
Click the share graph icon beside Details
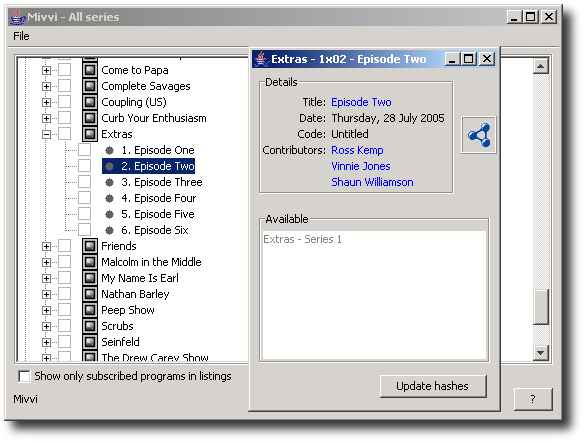(x=479, y=135)
